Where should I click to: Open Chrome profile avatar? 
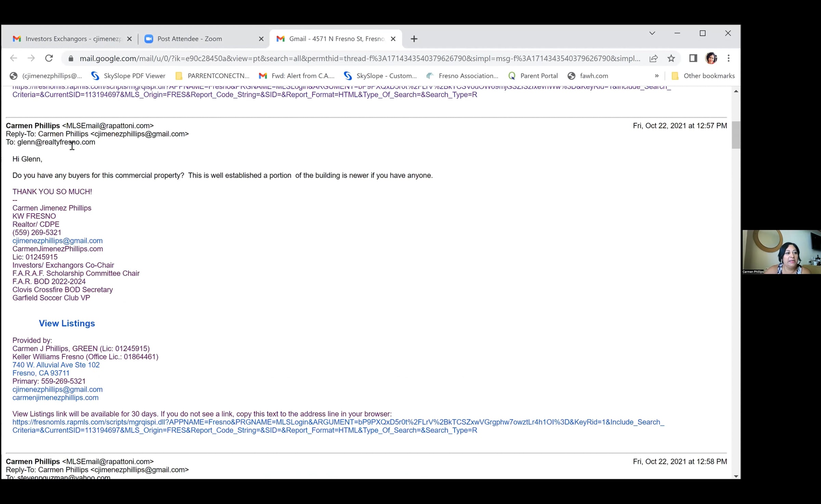point(711,58)
